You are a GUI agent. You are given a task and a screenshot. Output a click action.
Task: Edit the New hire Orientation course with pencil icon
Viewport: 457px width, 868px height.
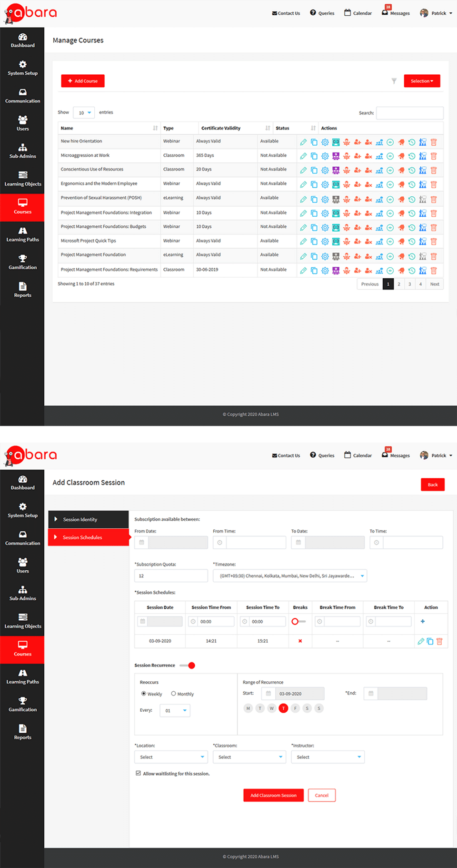pyautogui.click(x=303, y=142)
